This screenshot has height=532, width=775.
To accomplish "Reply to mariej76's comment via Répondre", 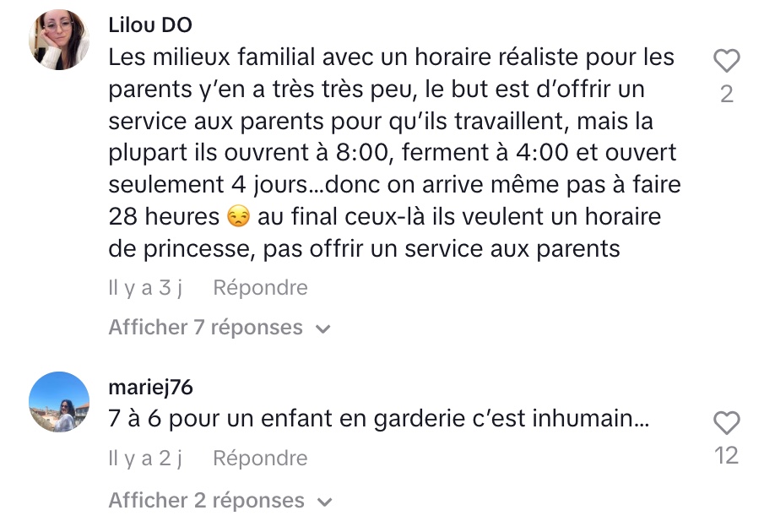I will click(x=261, y=459).
